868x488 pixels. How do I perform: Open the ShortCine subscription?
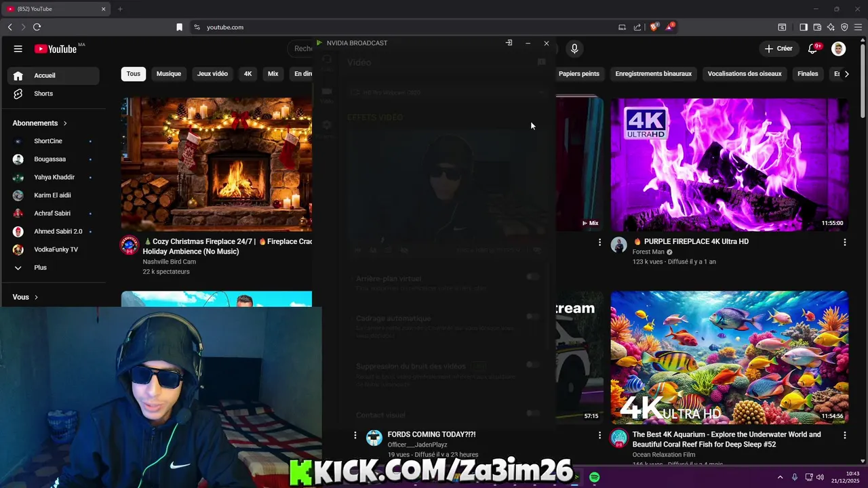pos(53,141)
